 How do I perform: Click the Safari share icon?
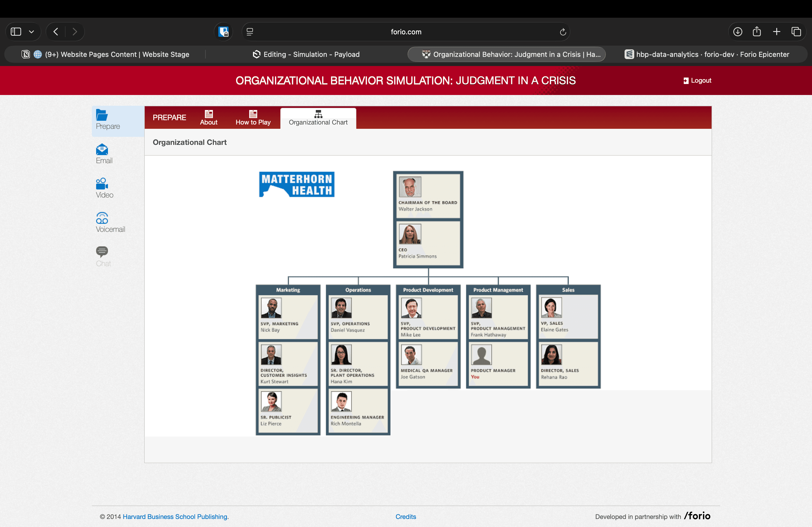(x=757, y=32)
